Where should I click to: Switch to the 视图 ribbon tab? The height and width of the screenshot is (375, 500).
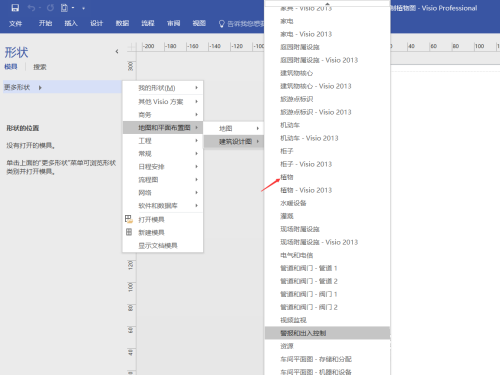(x=199, y=23)
